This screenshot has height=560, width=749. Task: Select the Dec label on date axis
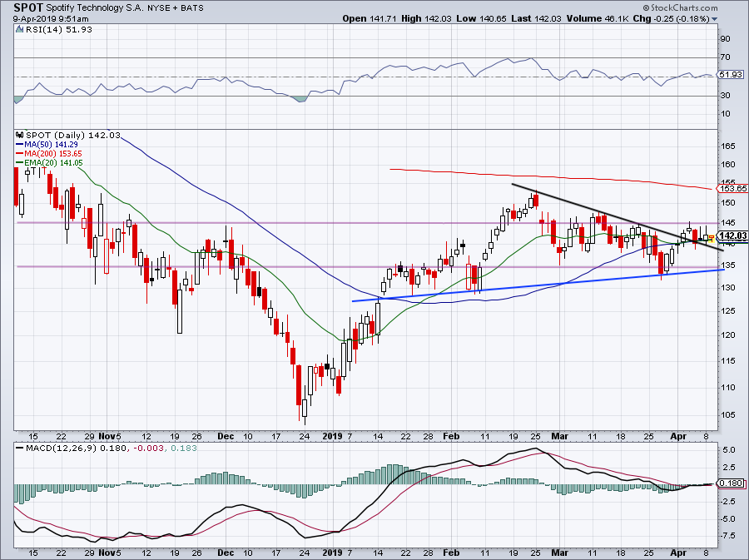click(x=226, y=436)
